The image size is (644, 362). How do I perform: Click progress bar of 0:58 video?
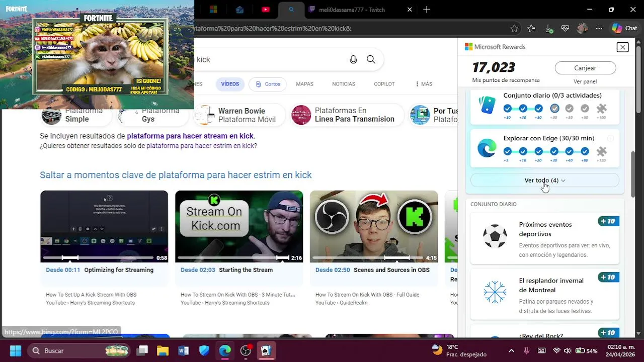(98, 257)
